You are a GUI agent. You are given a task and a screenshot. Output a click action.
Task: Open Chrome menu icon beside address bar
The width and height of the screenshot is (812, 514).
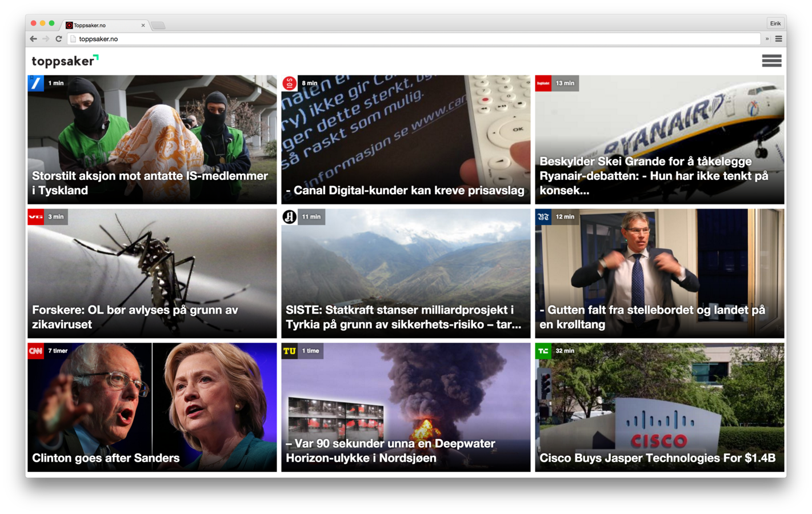[x=778, y=39]
